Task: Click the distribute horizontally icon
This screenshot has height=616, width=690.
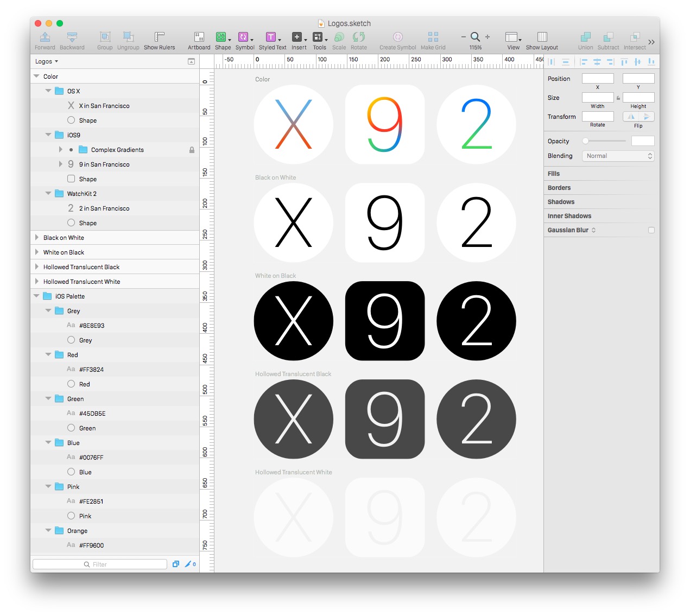Action: (552, 62)
